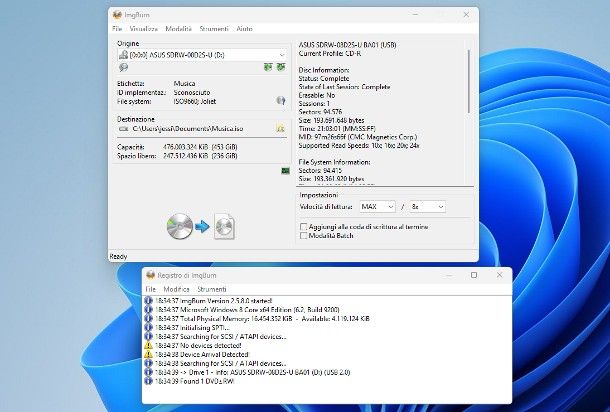This screenshot has width=610, height=412.
Task: Click the warning icon beside No devices detected
Action: pos(148,345)
